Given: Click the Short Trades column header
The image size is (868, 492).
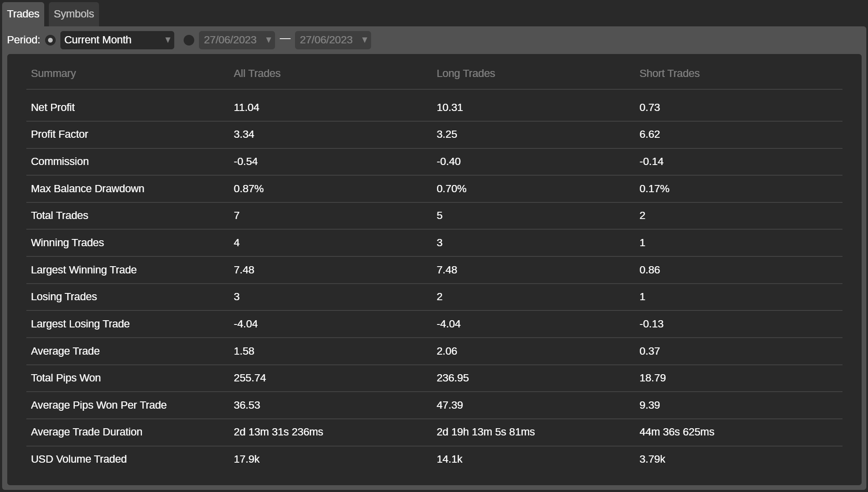Looking at the screenshot, I should coord(669,73).
